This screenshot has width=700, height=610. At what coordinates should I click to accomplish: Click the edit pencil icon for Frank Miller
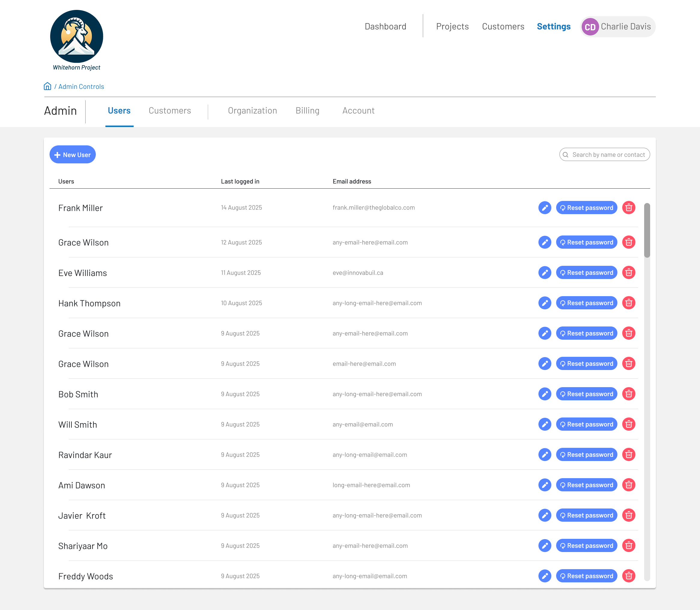pos(544,208)
